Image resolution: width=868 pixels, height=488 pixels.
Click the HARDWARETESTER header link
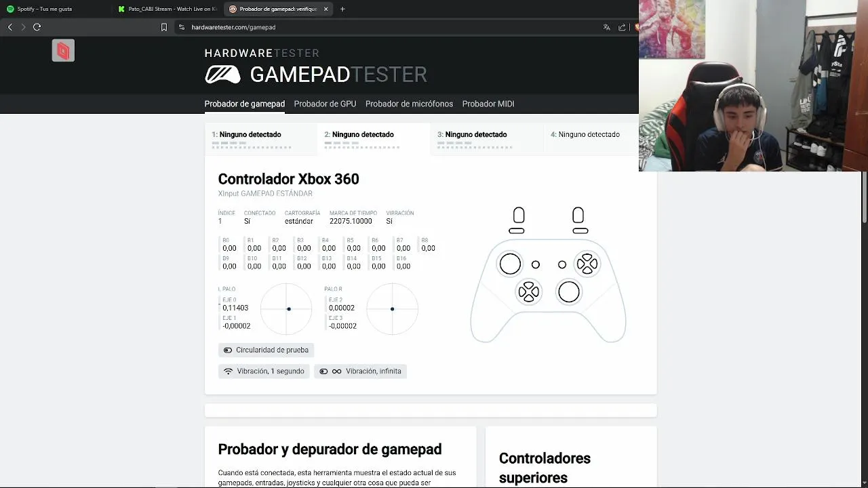(x=262, y=53)
